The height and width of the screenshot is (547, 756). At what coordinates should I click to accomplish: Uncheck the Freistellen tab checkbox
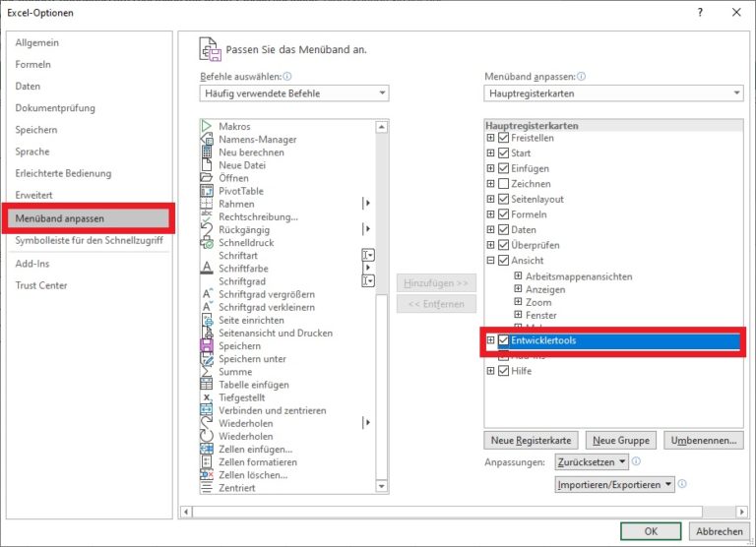[x=503, y=138]
